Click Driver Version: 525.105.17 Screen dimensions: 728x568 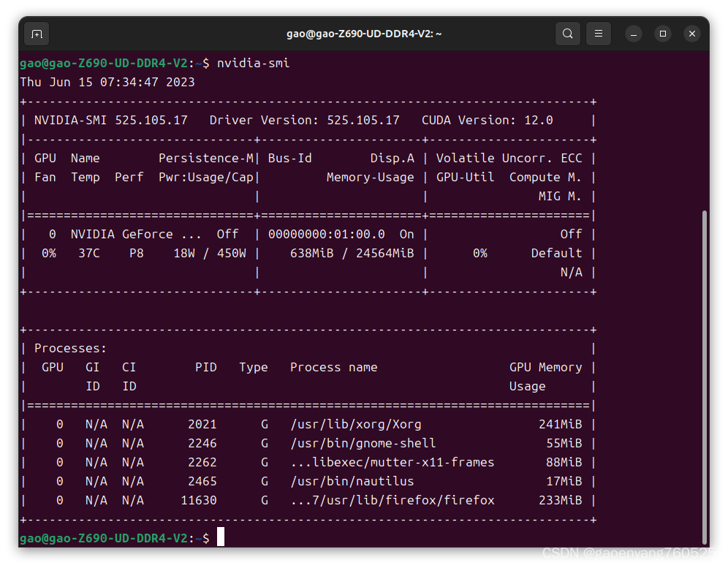[304, 121]
